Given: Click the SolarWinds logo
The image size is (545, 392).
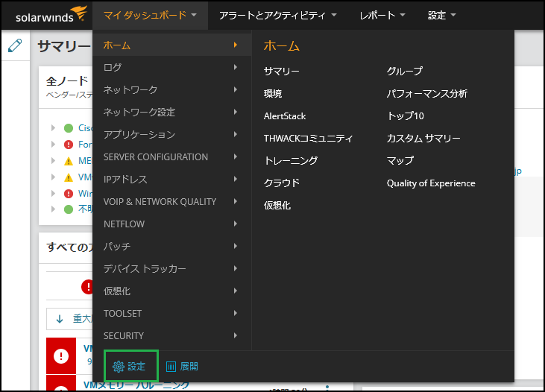Looking at the screenshot, I should tap(51, 14).
